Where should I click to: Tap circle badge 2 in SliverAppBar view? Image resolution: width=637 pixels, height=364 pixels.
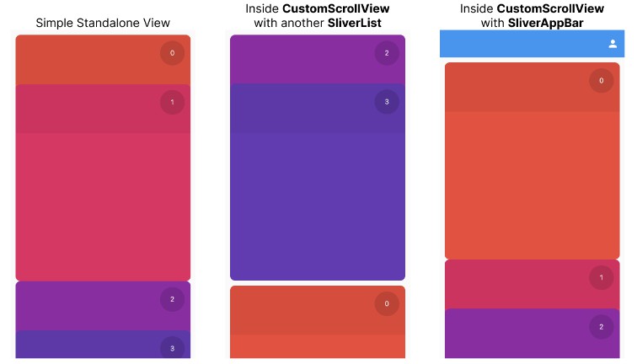[602, 327]
